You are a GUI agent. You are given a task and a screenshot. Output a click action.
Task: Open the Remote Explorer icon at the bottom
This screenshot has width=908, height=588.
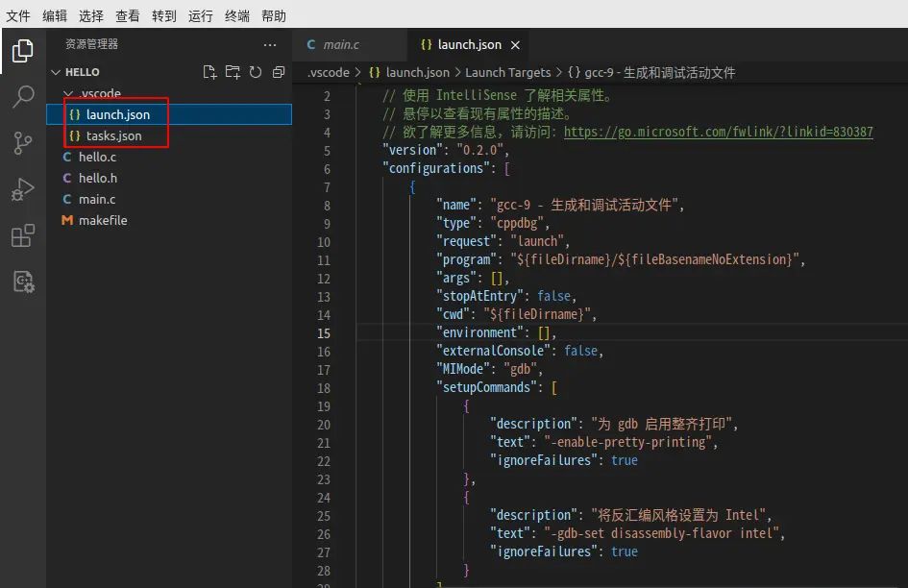point(23,282)
